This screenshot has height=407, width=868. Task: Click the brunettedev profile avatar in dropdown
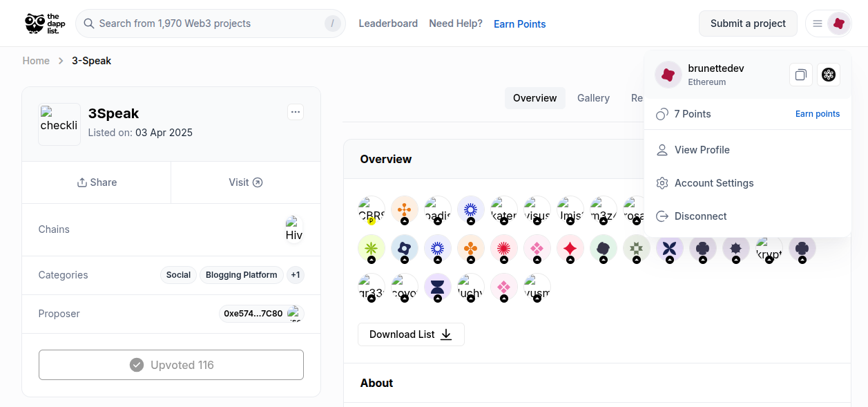[668, 75]
